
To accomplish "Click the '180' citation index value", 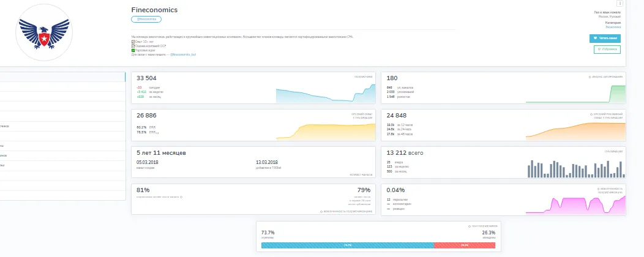I will (392, 78).
